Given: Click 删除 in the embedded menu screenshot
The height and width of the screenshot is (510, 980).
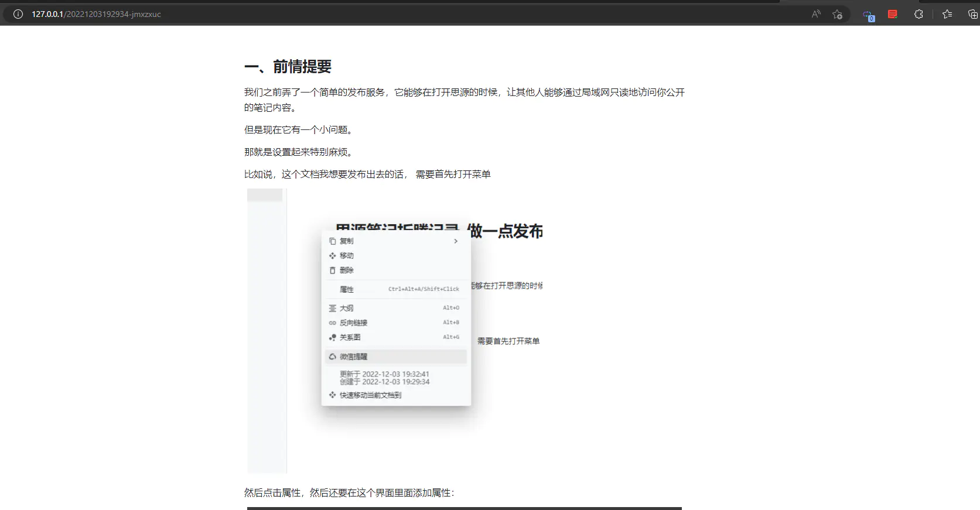Looking at the screenshot, I should (x=347, y=271).
